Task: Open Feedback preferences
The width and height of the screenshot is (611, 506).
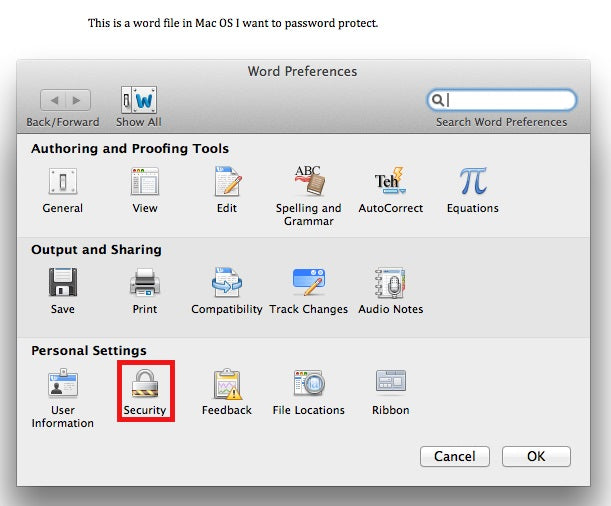Action: (x=227, y=385)
